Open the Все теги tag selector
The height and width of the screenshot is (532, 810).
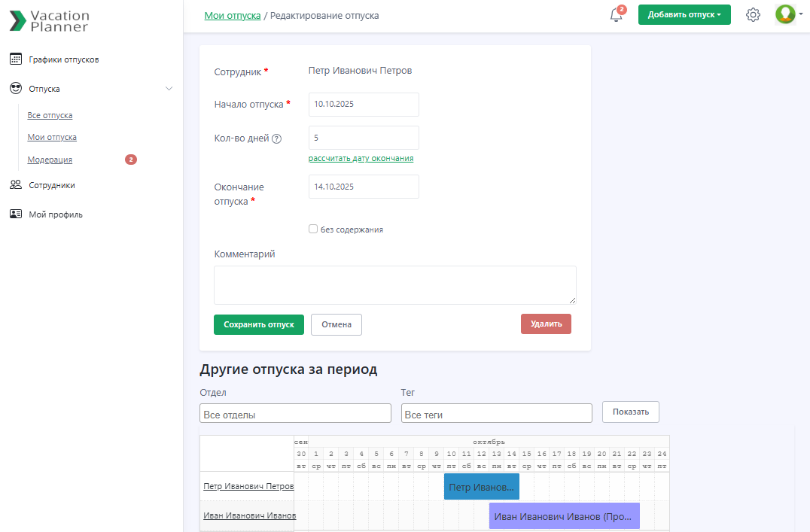pyautogui.click(x=496, y=414)
